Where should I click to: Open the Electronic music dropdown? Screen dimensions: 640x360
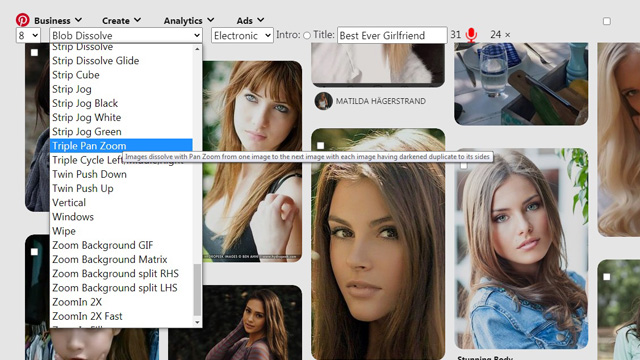click(242, 36)
